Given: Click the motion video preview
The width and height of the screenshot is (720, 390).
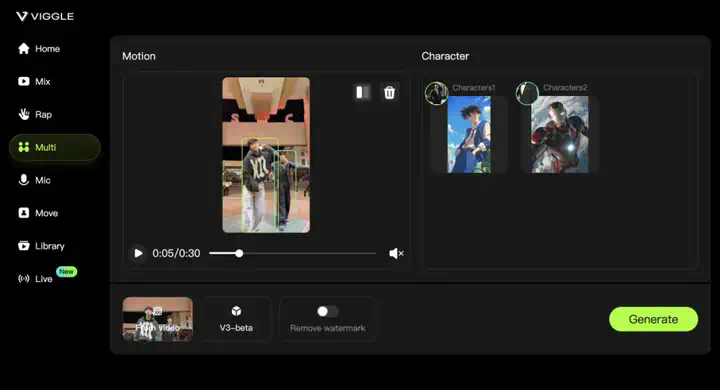Looking at the screenshot, I should [x=266, y=155].
